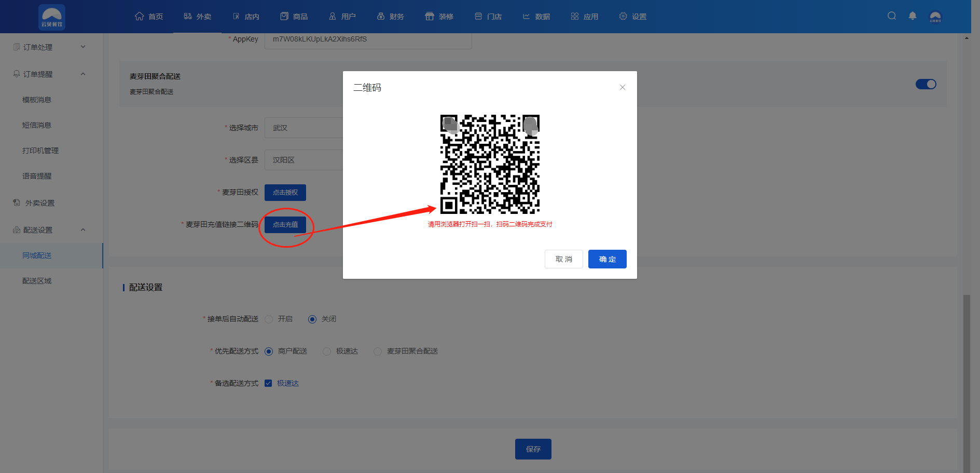The image size is (980, 473).
Task: Collapse the 配送设置 sidebar group
Action: tap(51, 230)
